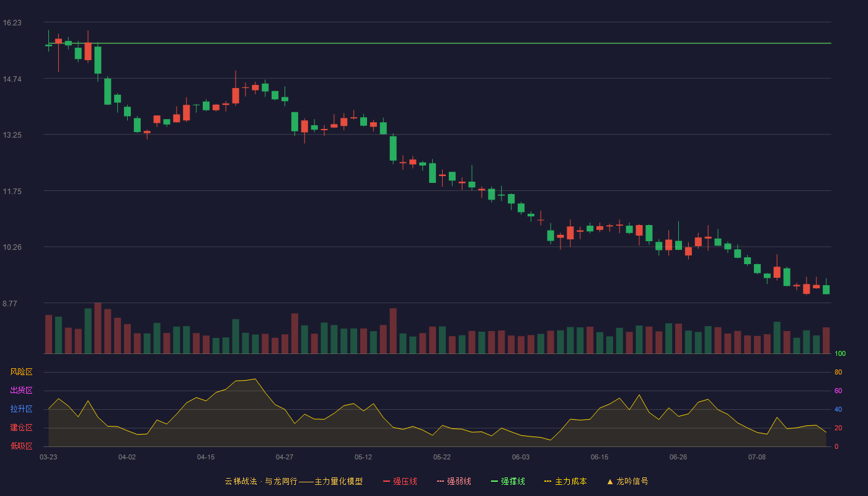Toggle the 主力成本 legend series

(x=565, y=481)
